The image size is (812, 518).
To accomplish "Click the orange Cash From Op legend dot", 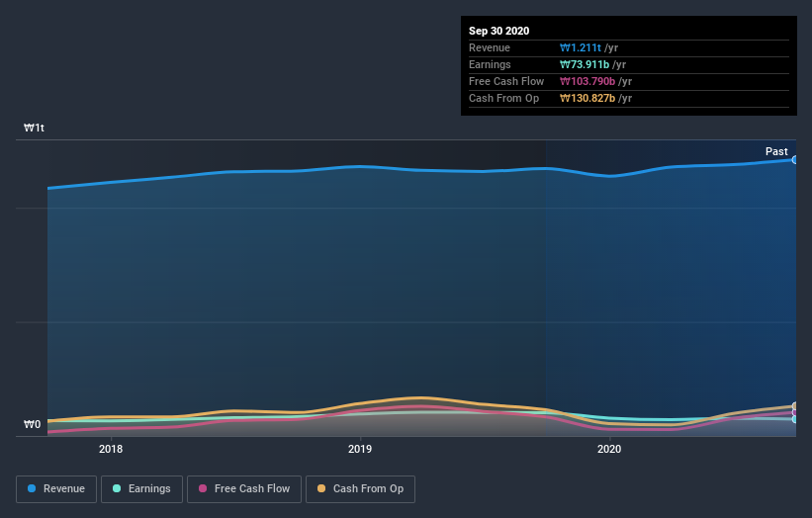I will [x=321, y=488].
